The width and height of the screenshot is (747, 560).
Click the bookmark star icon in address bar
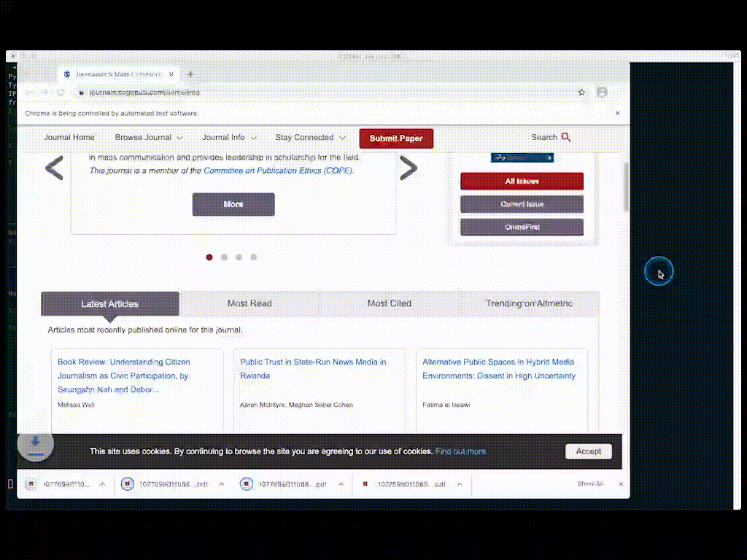[581, 93]
